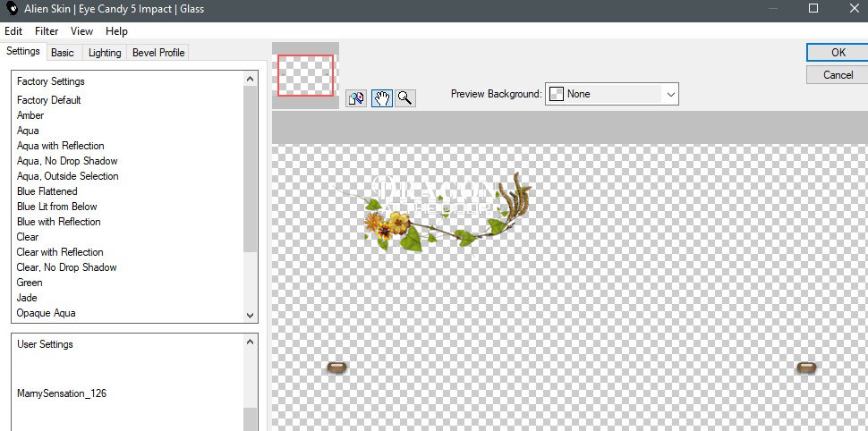868x431 pixels.
Task: Pick the Clear, No Drop Shadow preset
Action: [x=66, y=267]
